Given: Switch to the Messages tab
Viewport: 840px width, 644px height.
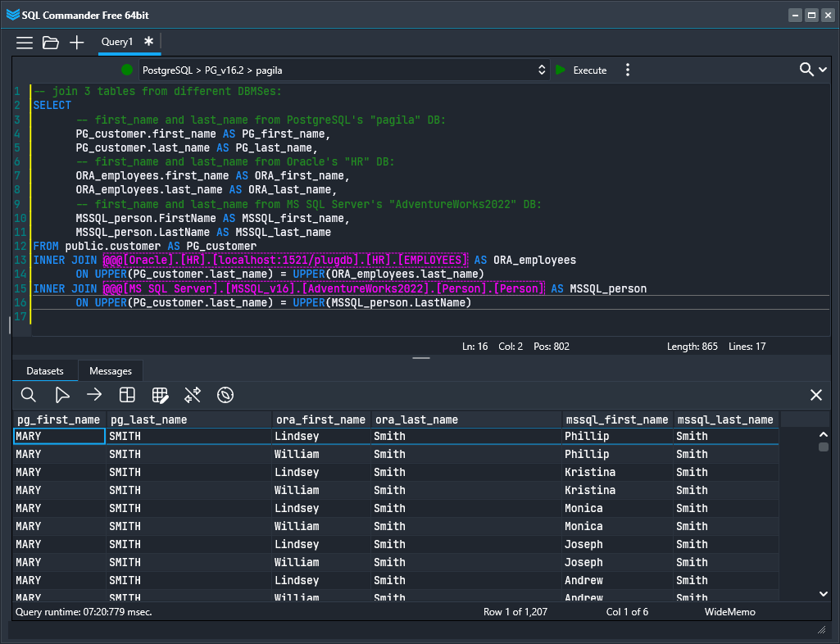Looking at the screenshot, I should (111, 371).
